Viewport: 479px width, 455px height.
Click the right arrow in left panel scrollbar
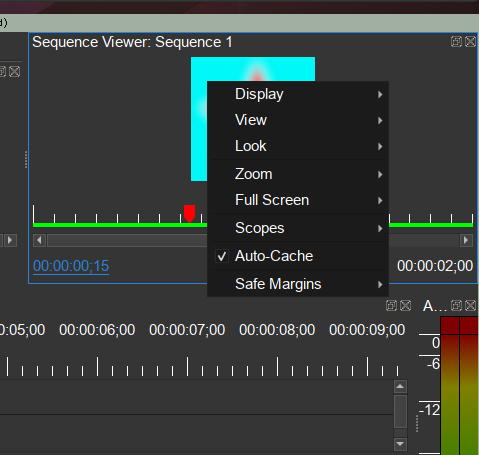(10, 240)
